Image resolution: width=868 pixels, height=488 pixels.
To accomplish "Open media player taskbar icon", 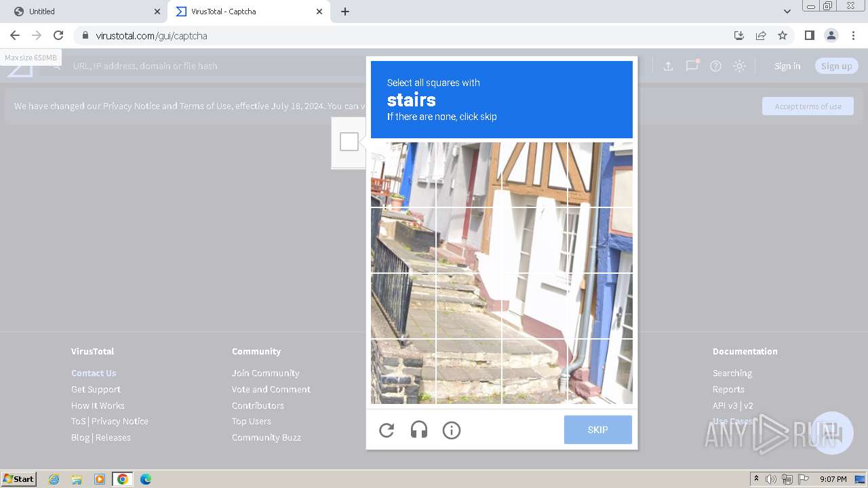I will (100, 479).
